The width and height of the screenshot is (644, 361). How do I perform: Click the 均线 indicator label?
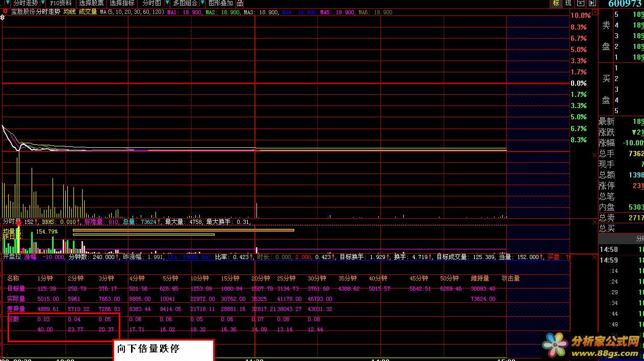tap(69, 12)
